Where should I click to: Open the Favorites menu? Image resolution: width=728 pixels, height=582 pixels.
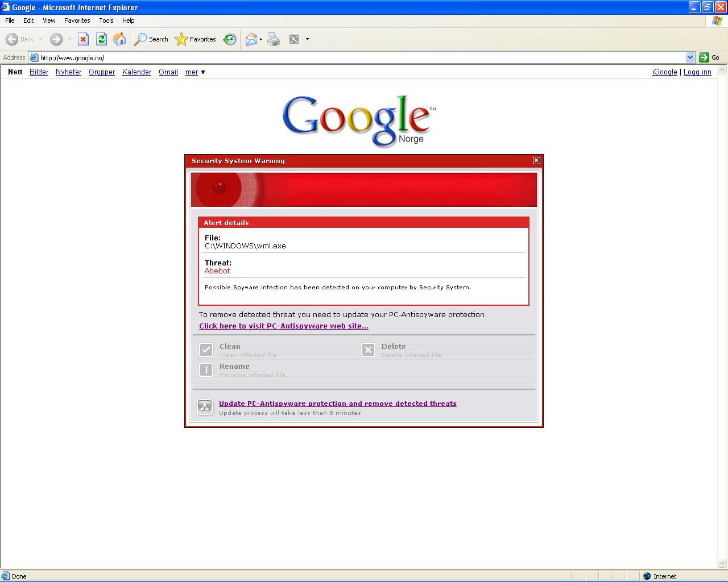point(77,20)
